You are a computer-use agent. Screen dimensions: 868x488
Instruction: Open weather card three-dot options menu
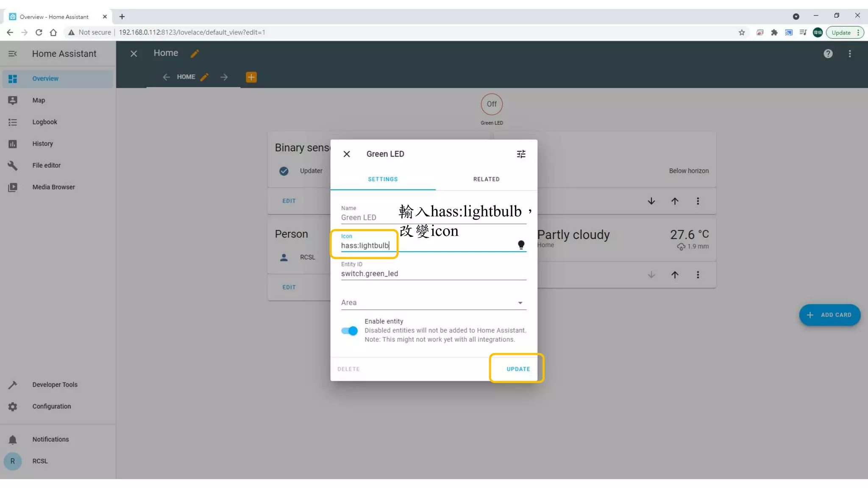[698, 275]
